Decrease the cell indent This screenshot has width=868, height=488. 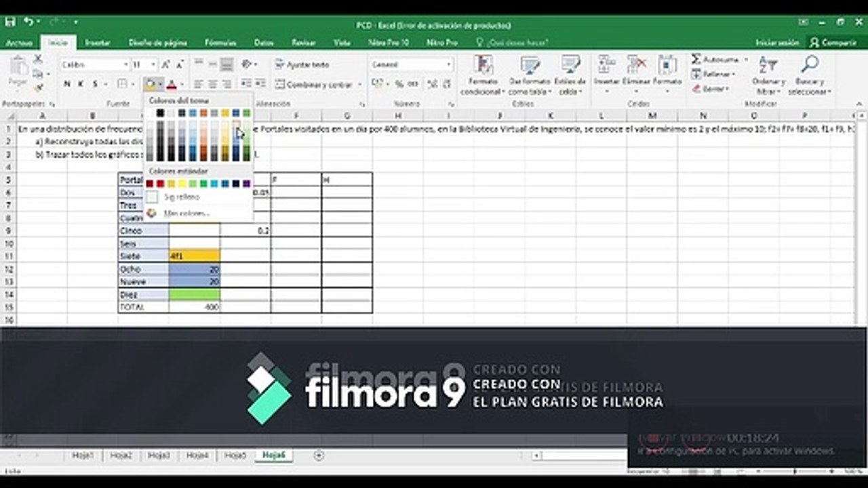click(245, 85)
